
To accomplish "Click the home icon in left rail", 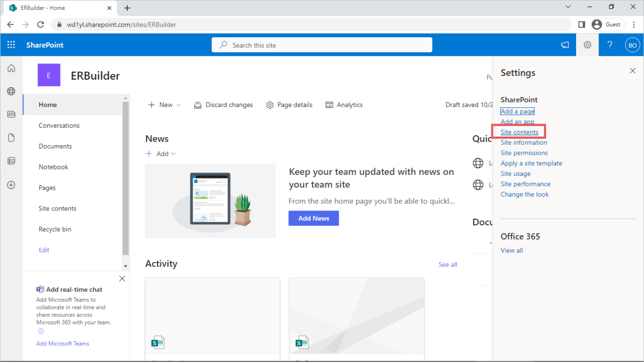I will click(11, 68).
